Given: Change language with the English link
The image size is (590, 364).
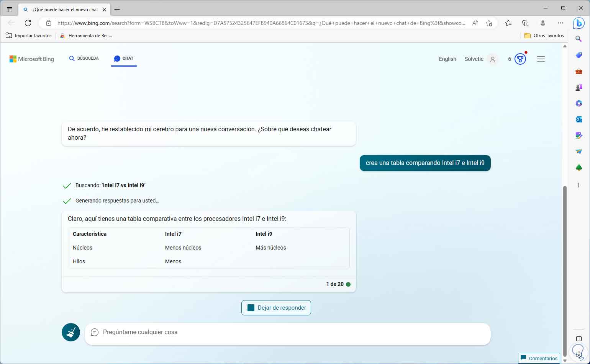Looking at the screenshot, I should point(447,59).
